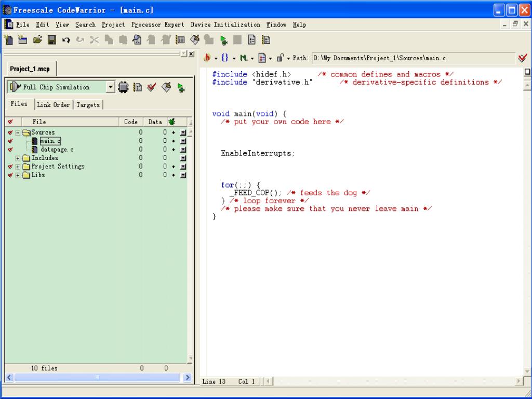Open the Search menu
Screen dimensions: 532x399
(86, 24)
